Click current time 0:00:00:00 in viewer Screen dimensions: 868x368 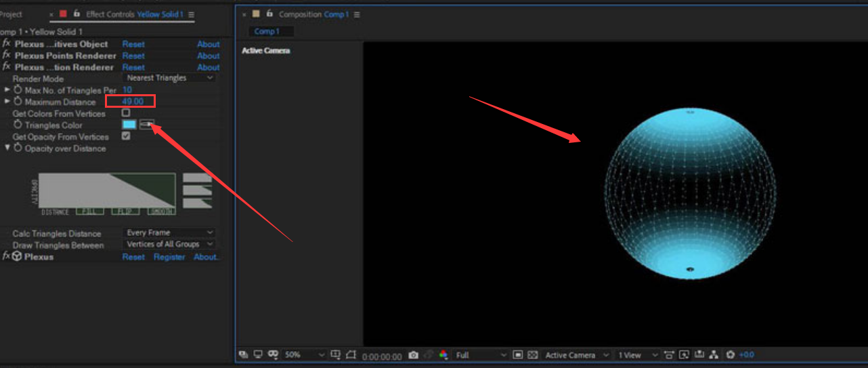point(382,356)
